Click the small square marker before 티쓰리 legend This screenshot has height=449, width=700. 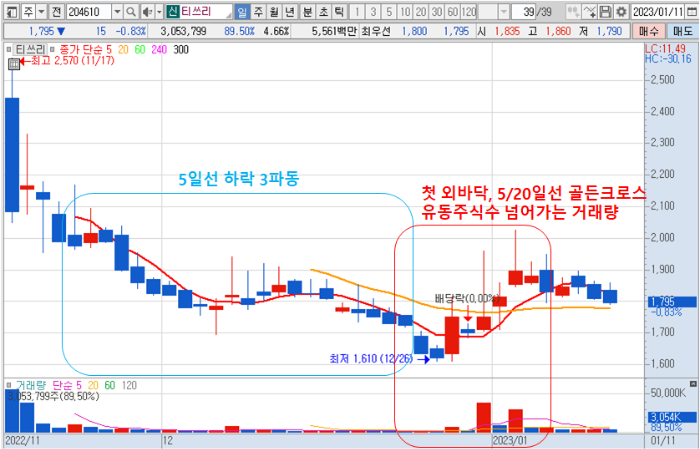point(8,50)
